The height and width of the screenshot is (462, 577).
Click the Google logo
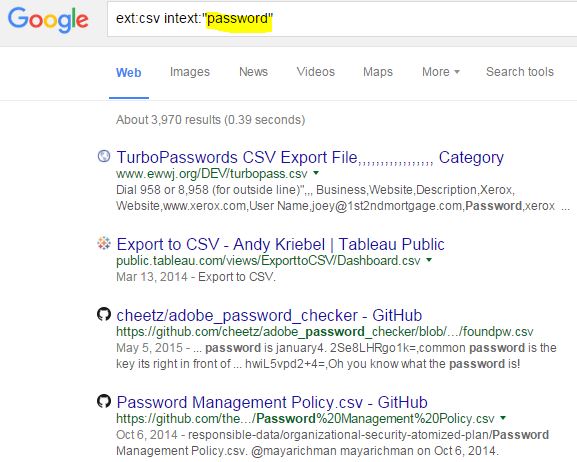[x=48, y=20]
